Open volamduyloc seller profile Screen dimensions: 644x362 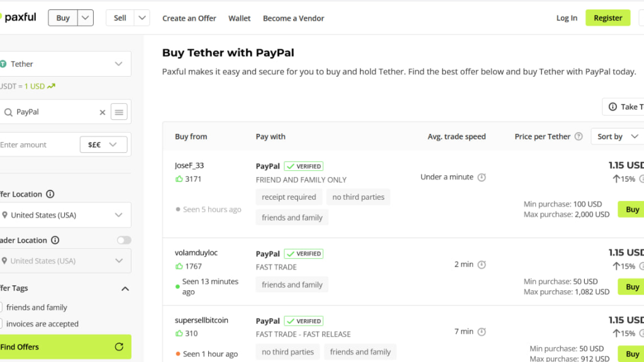[196, 253]
